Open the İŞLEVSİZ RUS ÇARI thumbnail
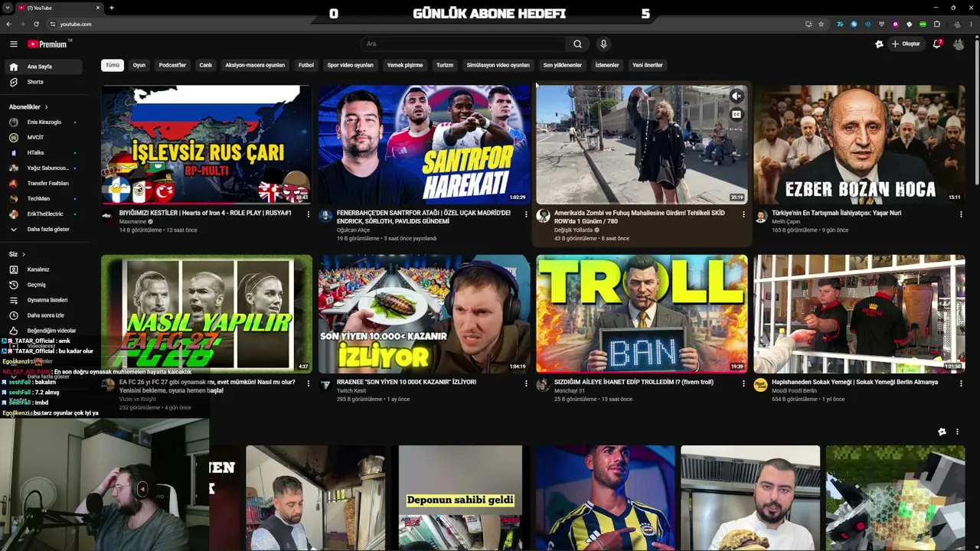980x551 pixels. pos(207,145)
